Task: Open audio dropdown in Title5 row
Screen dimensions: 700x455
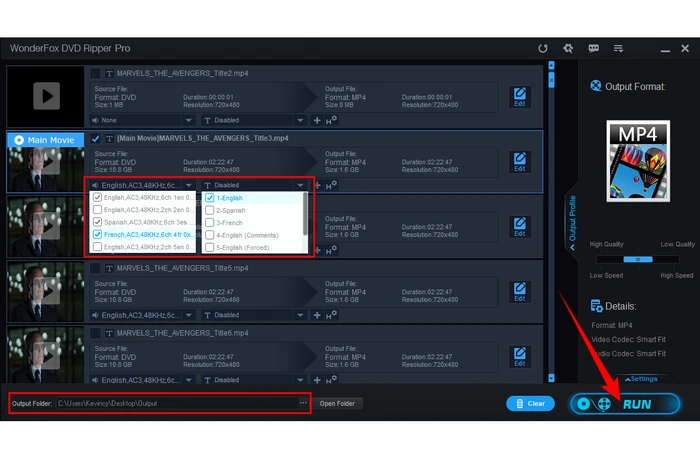Action: [x=142, y=315]
